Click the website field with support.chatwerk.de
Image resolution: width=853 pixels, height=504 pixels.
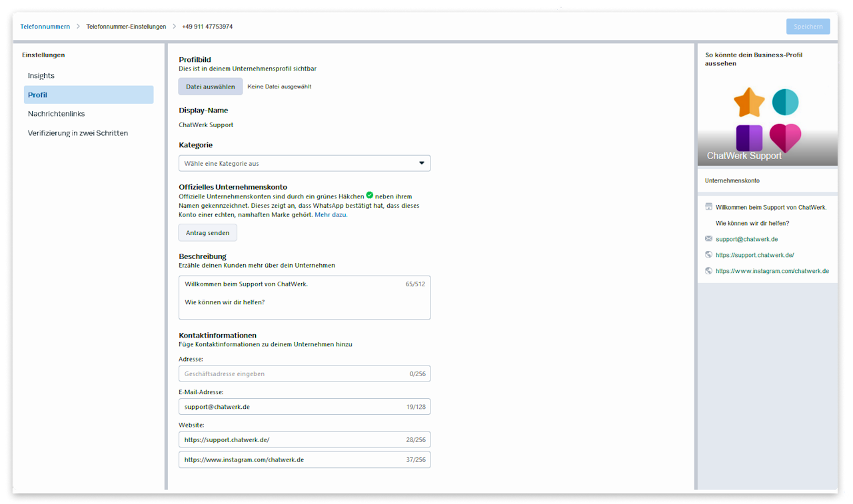click(305, 439)
